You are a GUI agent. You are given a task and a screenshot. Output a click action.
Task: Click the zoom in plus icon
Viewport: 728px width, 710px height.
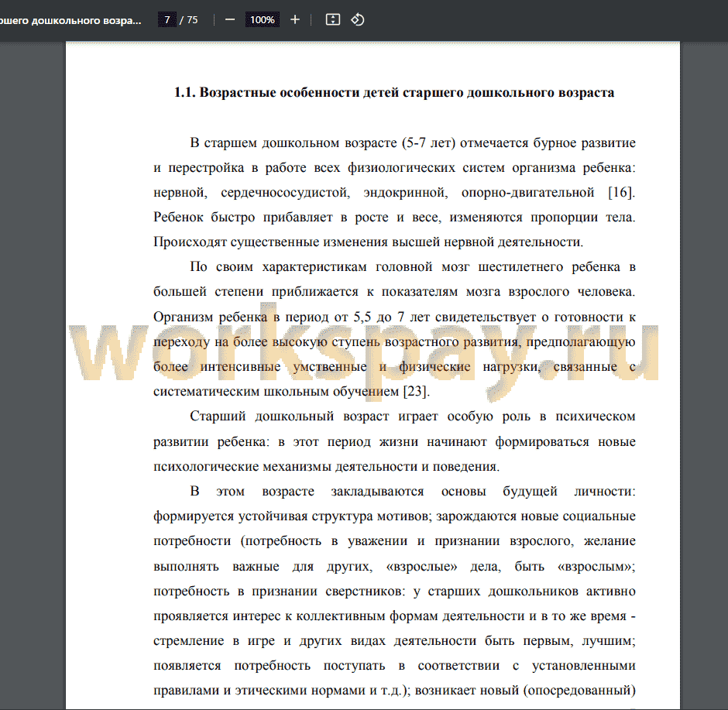(295, 20)
